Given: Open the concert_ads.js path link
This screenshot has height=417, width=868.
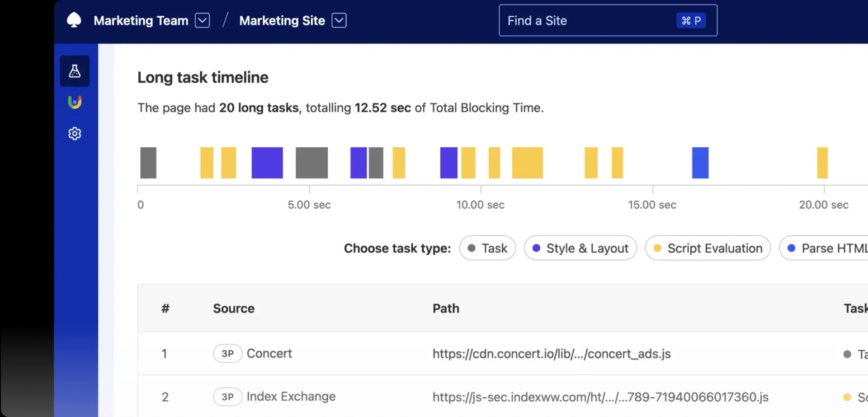Looking at the screenshot, I should (x=551, y=353).
